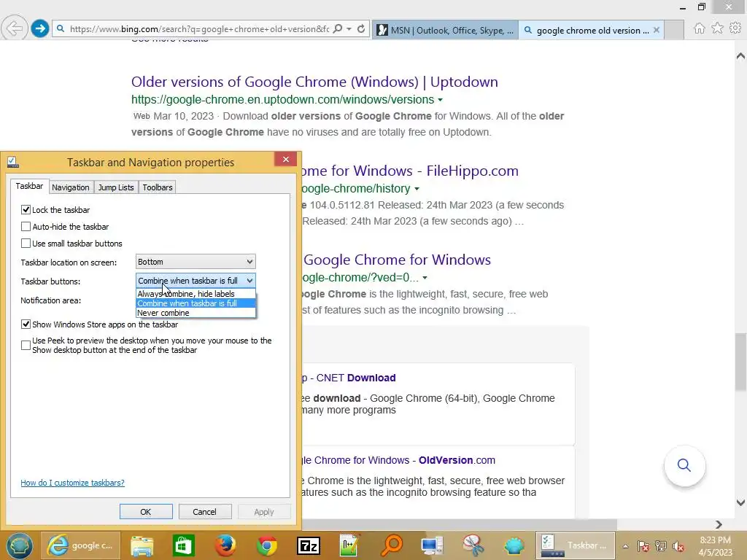Open volume speaker tray icon
The image size is (747, 560).
(x=678, y=546)
